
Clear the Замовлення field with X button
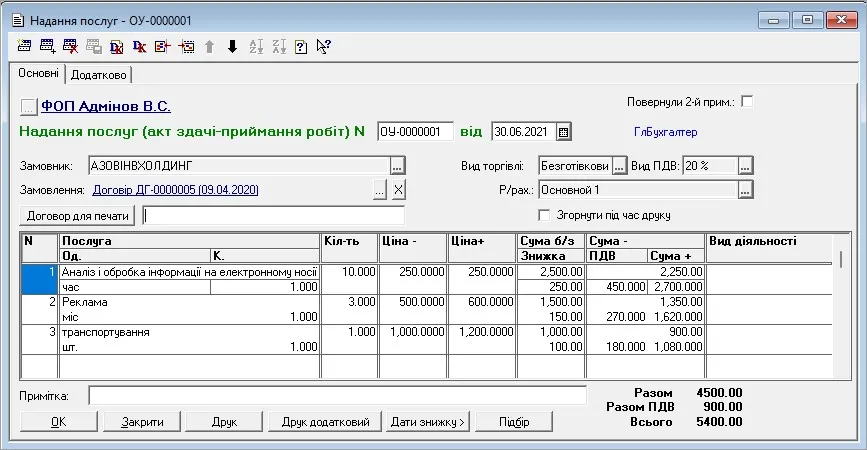(x=398, y=190)
